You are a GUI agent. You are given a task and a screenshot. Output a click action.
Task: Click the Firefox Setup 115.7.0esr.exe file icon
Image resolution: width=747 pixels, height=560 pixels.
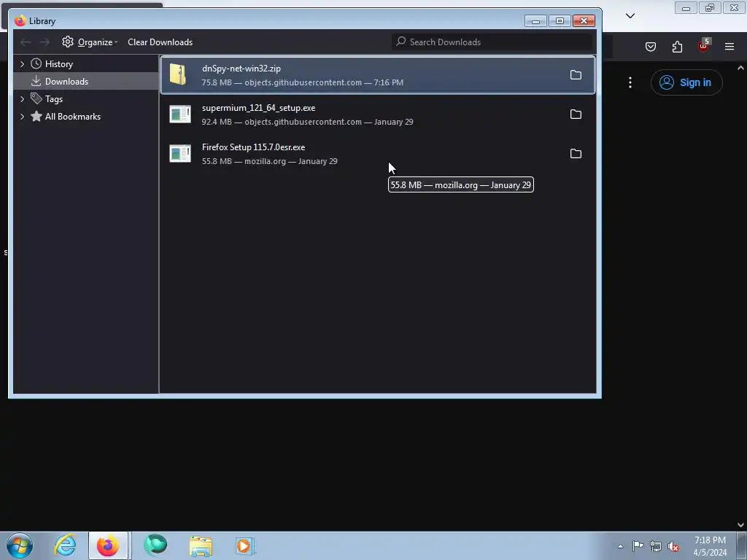tap(180, 154)
